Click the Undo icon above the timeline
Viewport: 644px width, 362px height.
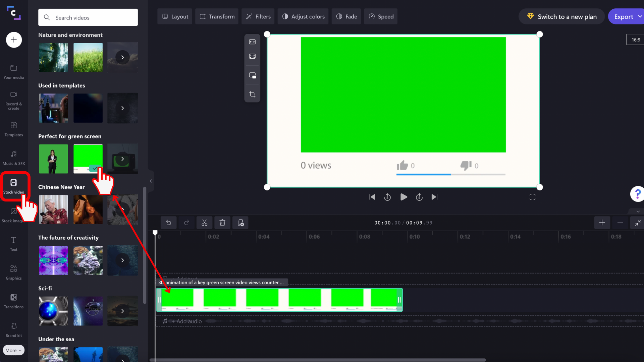[168, 223]
